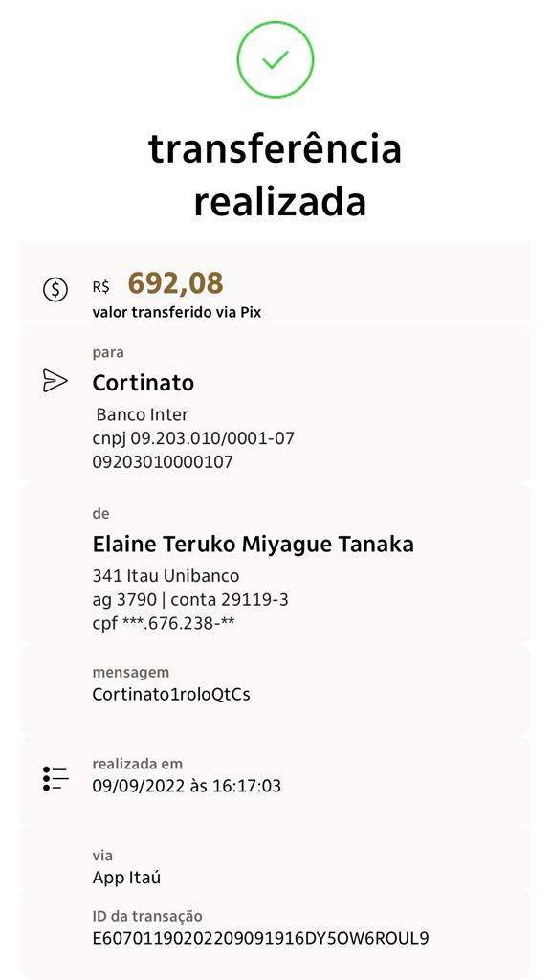The image size is (552, 980).
Task: Tap the masked cpf number line
Action: pyautogui.click(x=164, y=623)
